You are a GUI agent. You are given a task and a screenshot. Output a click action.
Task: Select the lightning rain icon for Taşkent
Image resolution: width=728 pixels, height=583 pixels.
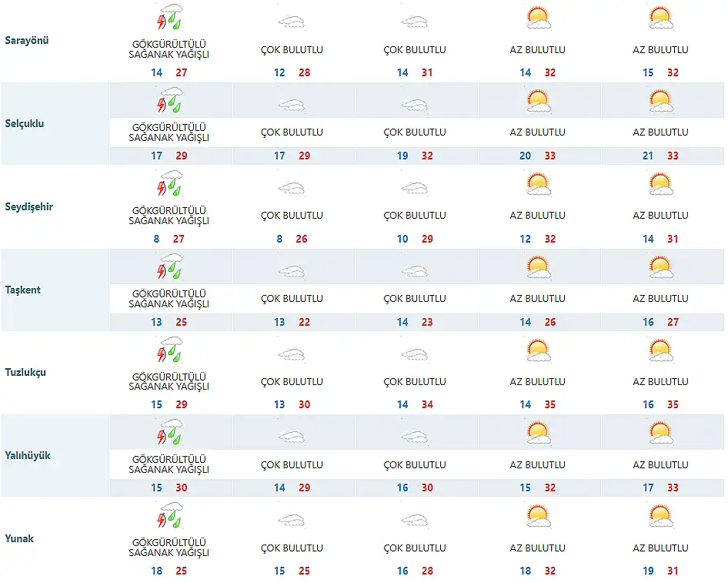click(169, 267)
